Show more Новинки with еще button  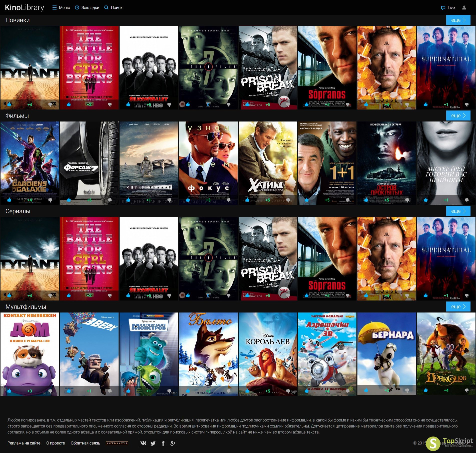[458, 20]
